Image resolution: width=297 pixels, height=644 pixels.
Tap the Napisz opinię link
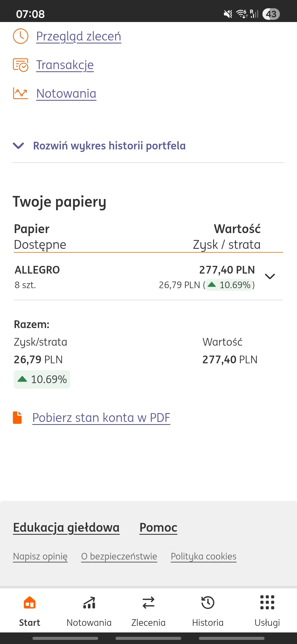40,556
